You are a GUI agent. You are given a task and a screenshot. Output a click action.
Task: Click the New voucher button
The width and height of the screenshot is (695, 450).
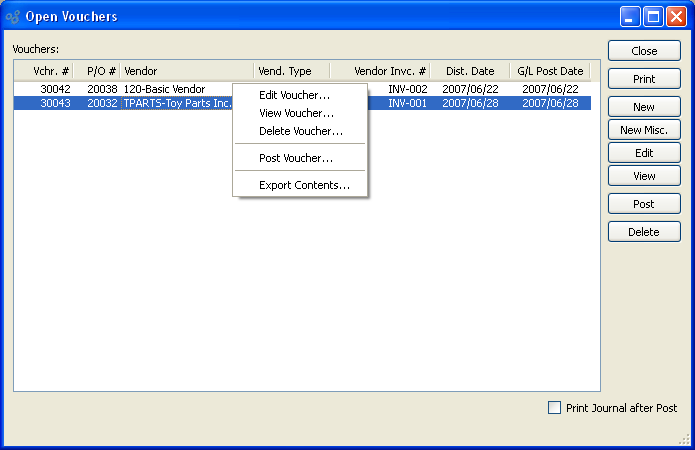pyautogui.click(x=644, y=107)
